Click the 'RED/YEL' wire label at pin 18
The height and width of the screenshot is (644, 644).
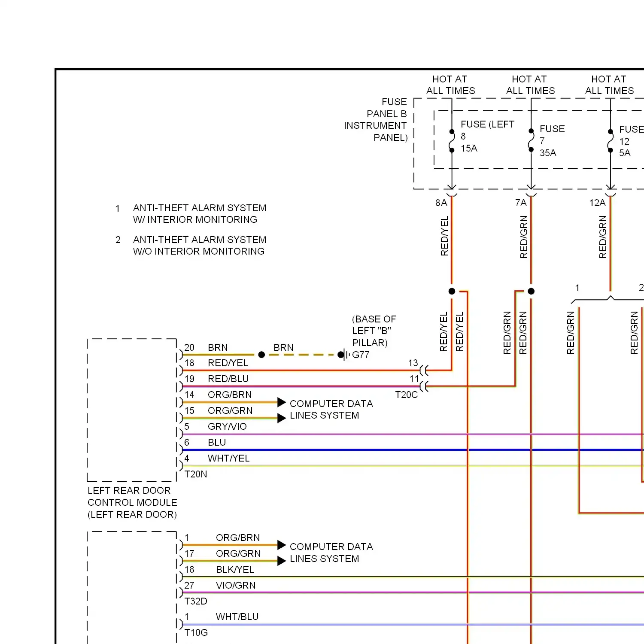[228, 363]
